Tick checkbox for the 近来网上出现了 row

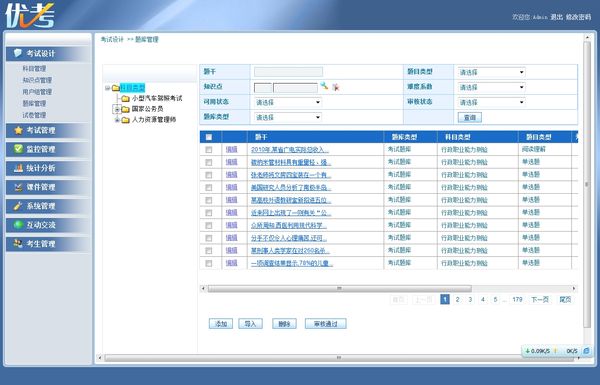(209, 213)
